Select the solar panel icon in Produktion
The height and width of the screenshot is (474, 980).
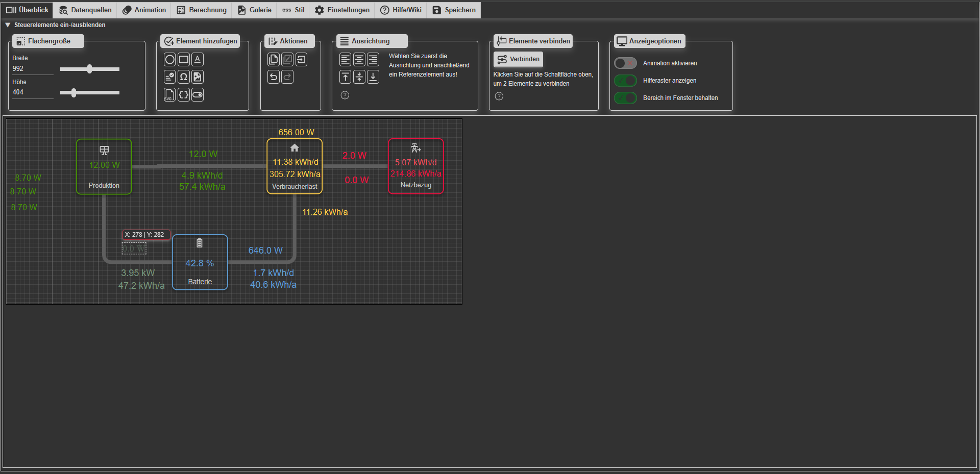(104, 151)
